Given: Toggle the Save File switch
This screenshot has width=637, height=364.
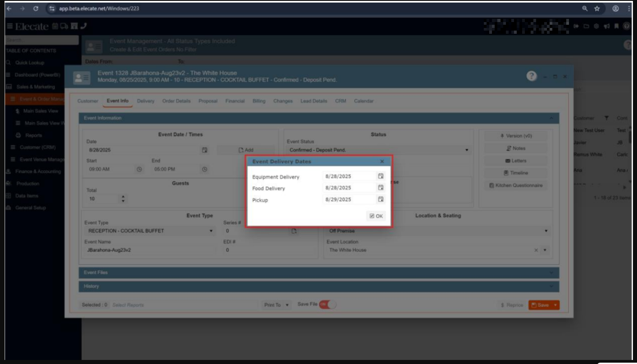Looking at the screenshot, I should 328,305.
